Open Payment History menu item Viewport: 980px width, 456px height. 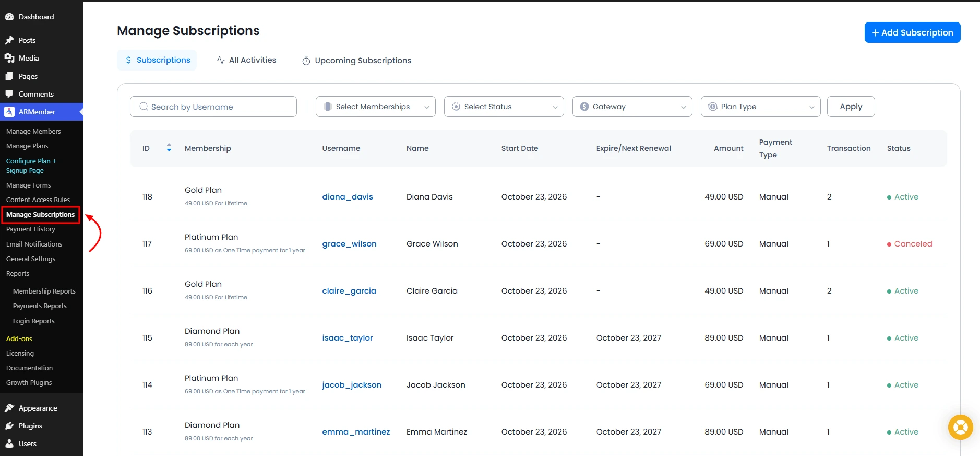[x=31, y=229]
